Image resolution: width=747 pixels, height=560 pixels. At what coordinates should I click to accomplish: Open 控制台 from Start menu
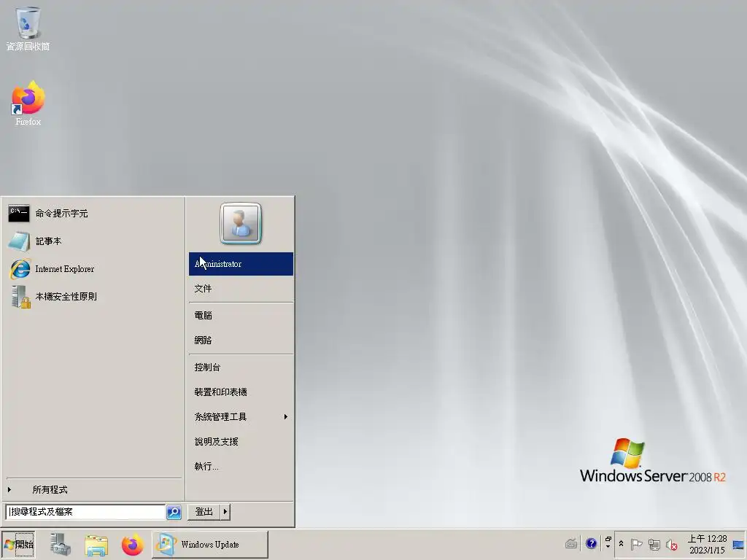click(241, 367)
